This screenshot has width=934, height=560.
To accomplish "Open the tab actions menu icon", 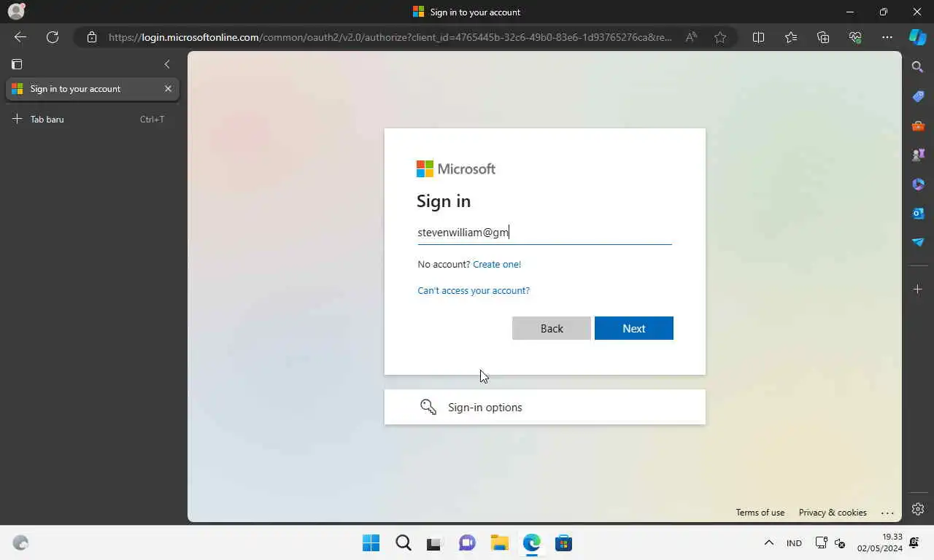I will 17,64.
